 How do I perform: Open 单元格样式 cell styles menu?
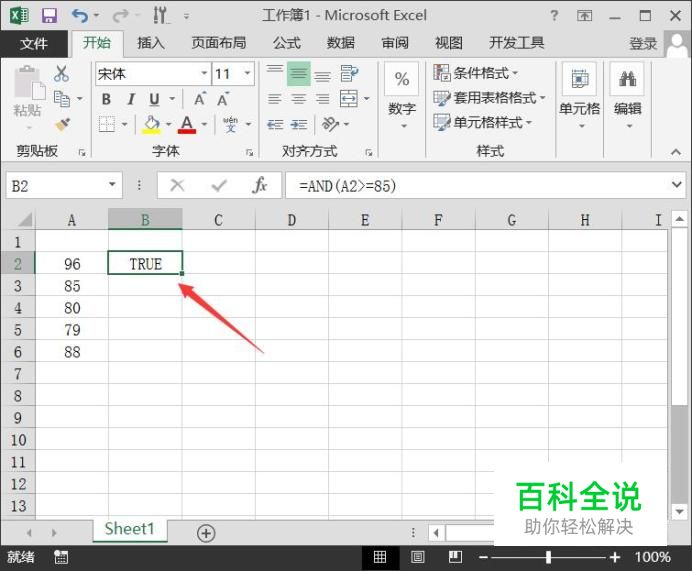click(482, 122)
